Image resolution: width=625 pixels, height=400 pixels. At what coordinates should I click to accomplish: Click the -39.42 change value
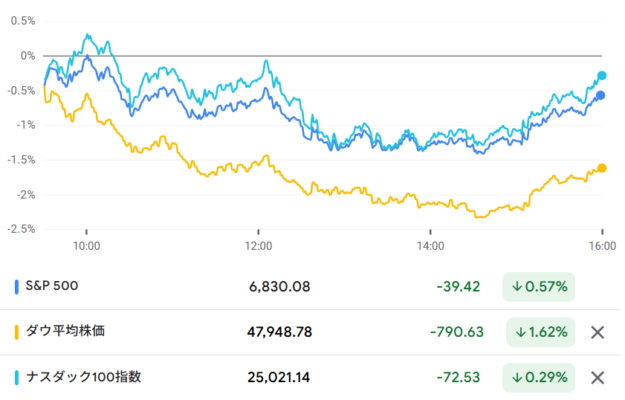[x=458, y=287]
